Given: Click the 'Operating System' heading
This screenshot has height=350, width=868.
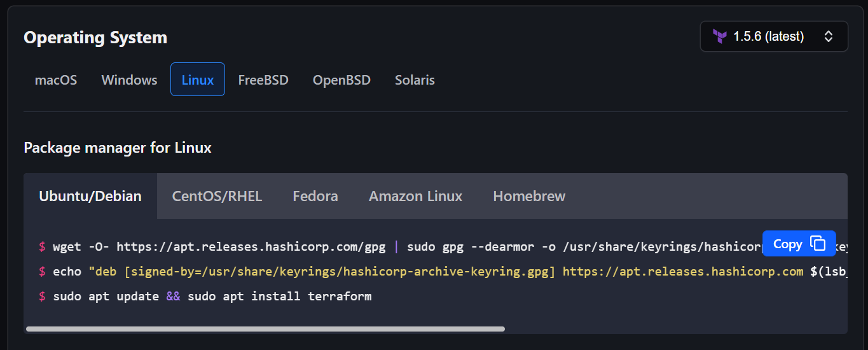Looking at the screenshot, I should tap(95, 38).
